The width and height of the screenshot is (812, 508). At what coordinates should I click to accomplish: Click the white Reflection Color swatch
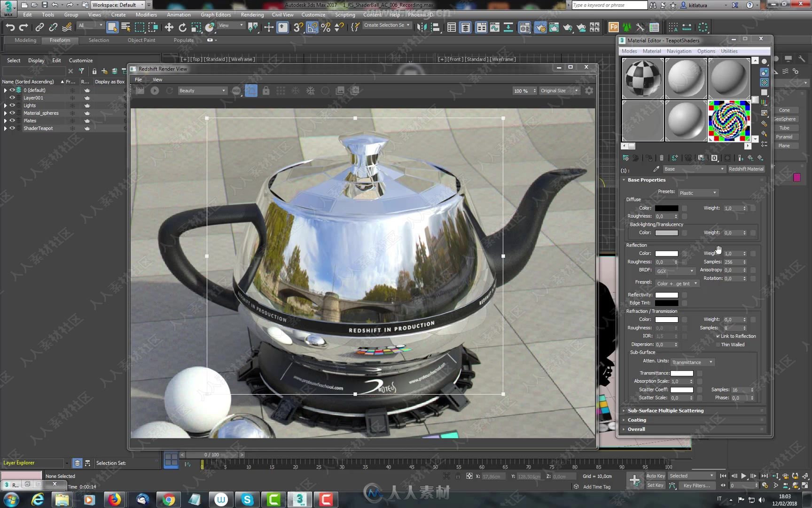[667, 254]
